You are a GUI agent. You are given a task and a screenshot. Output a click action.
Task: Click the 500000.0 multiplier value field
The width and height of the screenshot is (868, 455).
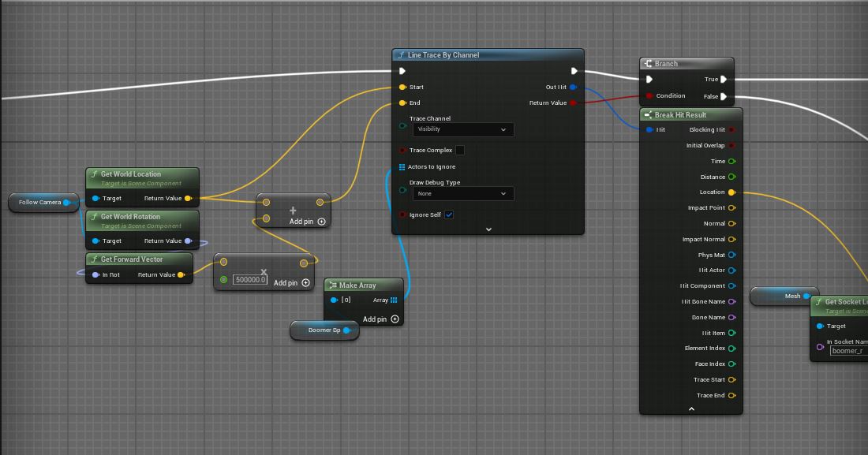click(250, 280)
